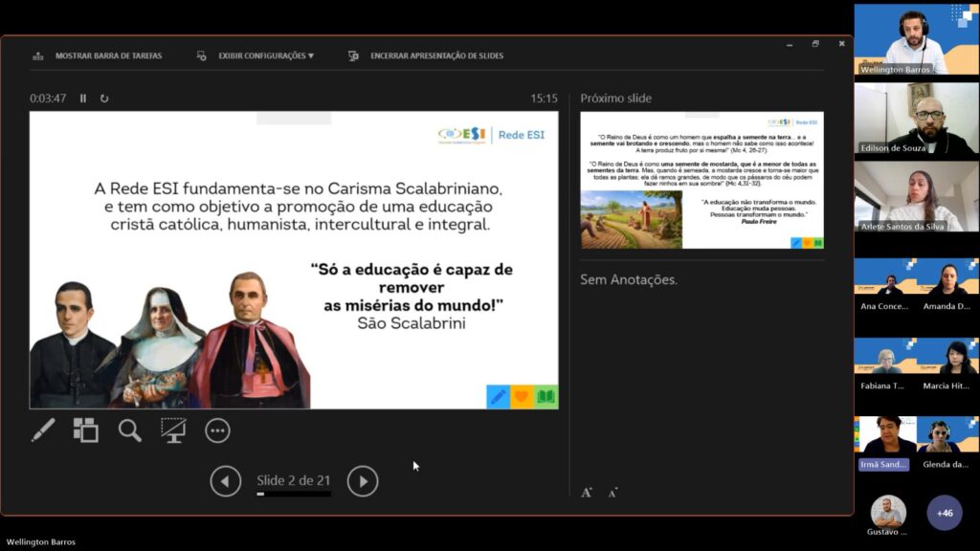Pause the presentation timer
The width and height of the screenshot is (980, 551).
pos(83,99)
